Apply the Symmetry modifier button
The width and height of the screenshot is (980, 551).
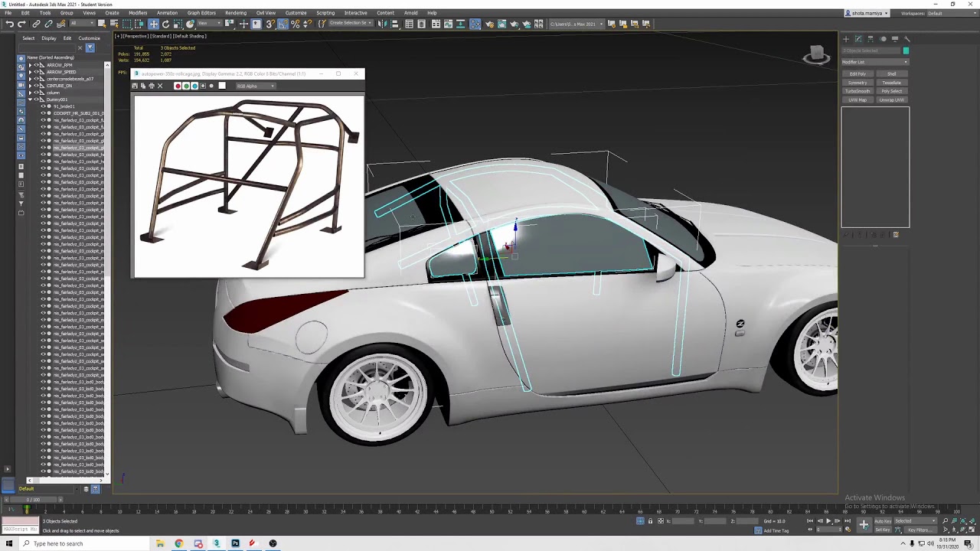[857, 83]
